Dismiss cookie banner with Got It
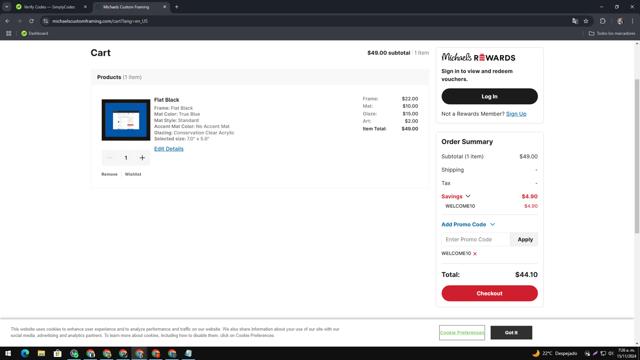This screenshot has width=640, height=360. coord(511,333)
